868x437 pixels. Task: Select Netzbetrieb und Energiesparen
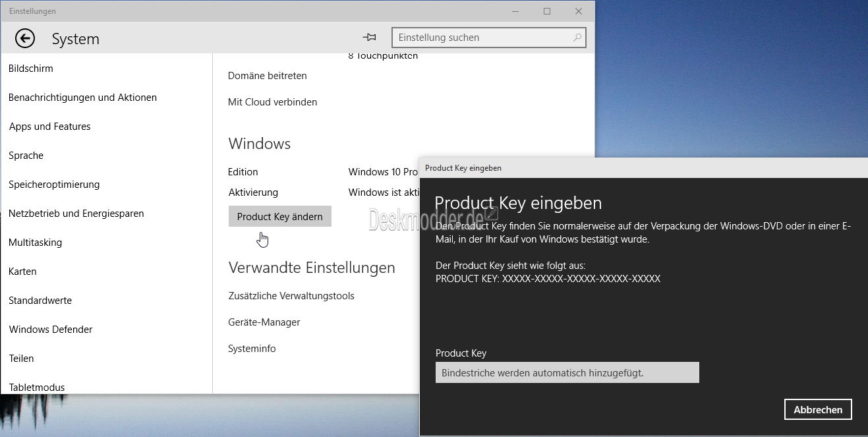point(76,214)
